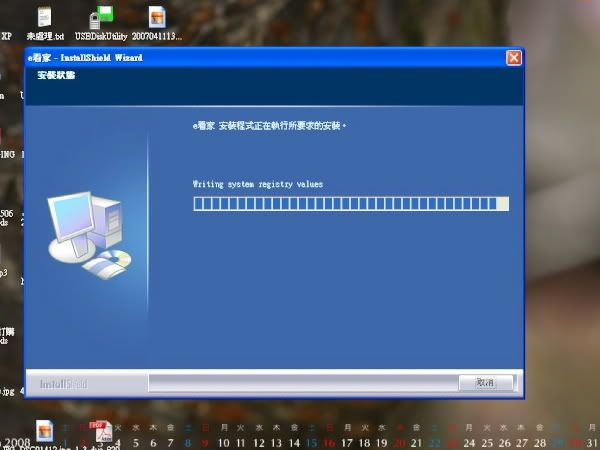Select the USBDiskUtility desktop icon
The width and height of the screenshot is (600, 450).
tap(101, 24)
